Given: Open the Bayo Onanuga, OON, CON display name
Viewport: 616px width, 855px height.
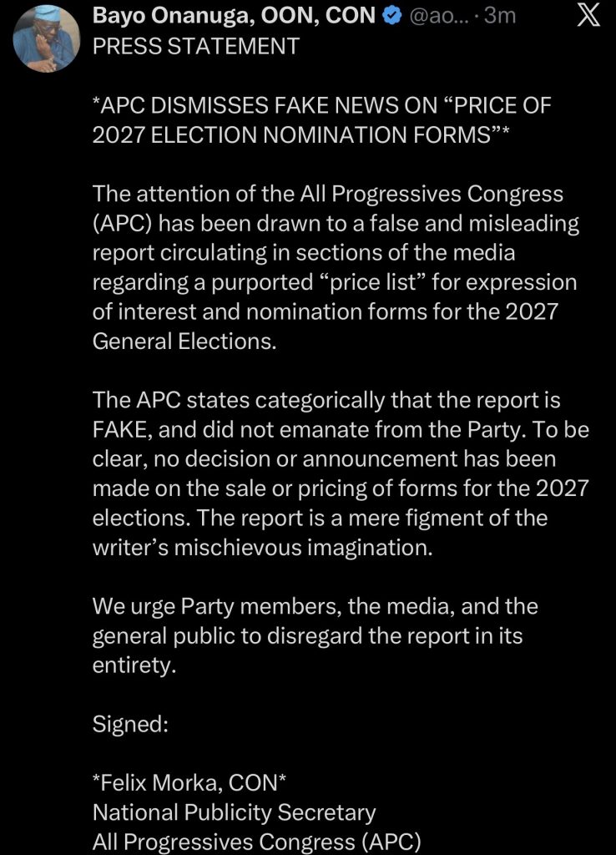Looking at the screenshot, I should pos(234,16).
